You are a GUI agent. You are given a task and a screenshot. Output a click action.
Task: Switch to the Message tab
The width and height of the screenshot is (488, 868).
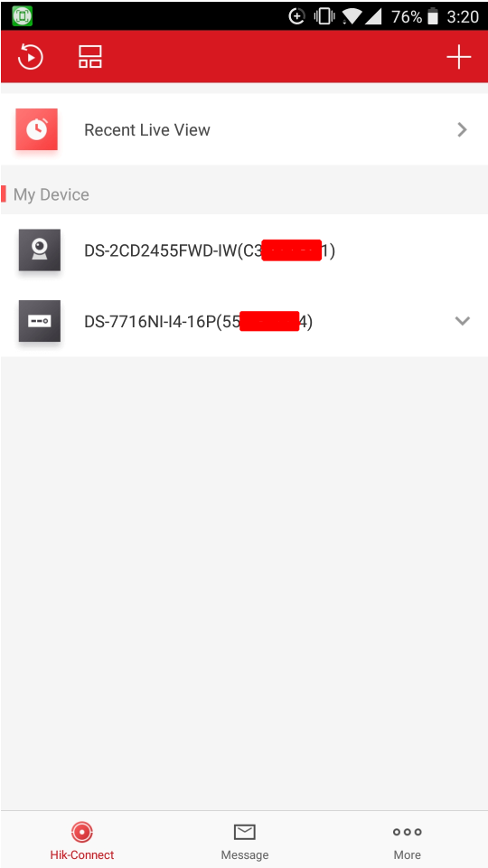click(245, 839)
